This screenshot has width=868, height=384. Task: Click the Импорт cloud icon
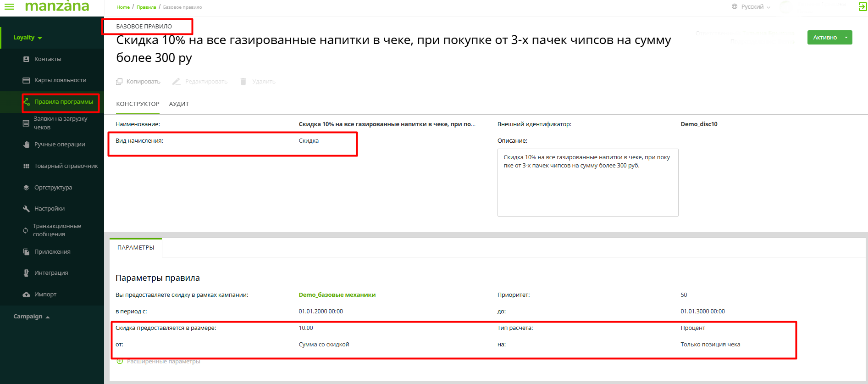[x=26, y=295]
